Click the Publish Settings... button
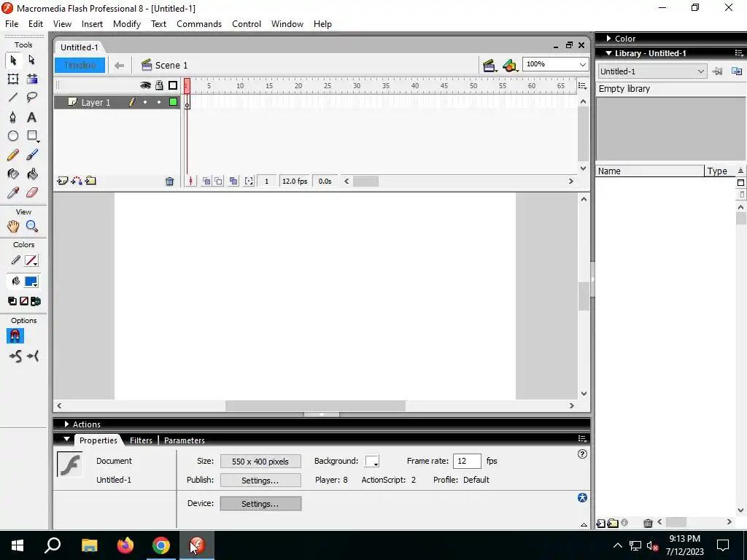 [x=260, y=480]
